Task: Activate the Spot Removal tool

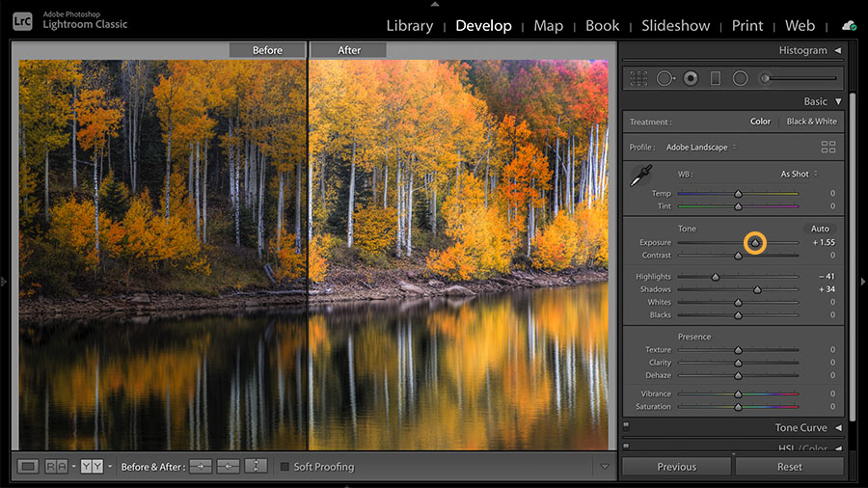Action: coord(665,78)
